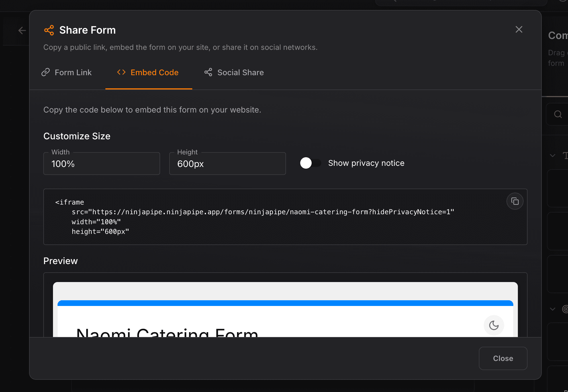Click the code brackets icon on Embed Code tab

(x=121, y=72)
